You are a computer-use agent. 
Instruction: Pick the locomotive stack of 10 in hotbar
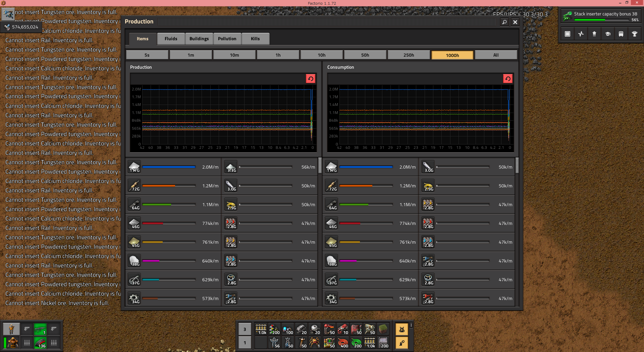pyautogui.click(x=343, y=329)
